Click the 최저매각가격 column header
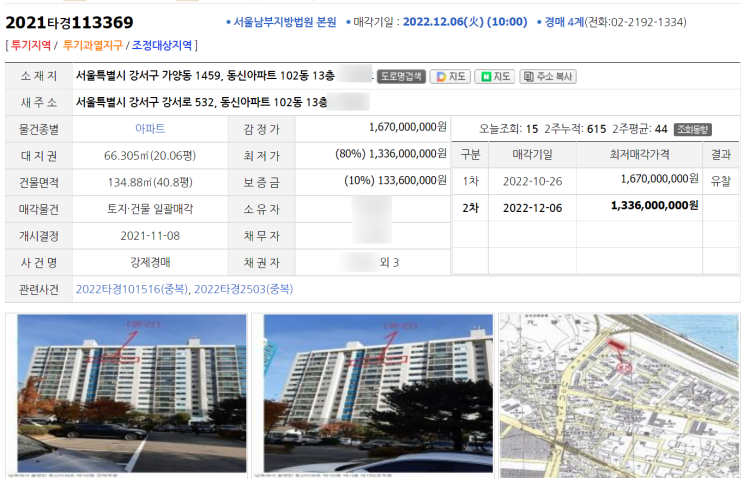Screen dimensions: 743x479 639,154
